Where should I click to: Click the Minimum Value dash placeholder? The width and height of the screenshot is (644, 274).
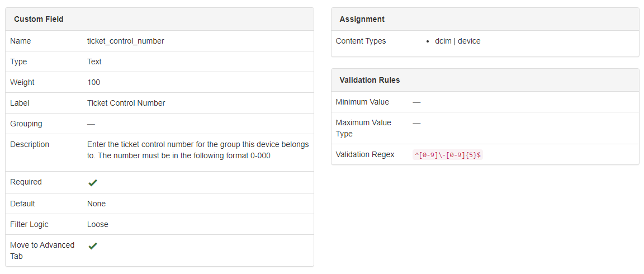point(416,102)
